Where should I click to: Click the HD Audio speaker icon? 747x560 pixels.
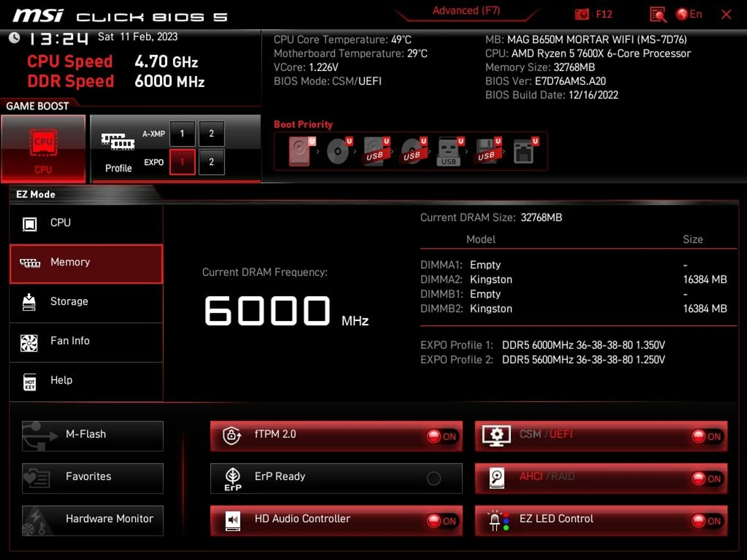[233, 521]
